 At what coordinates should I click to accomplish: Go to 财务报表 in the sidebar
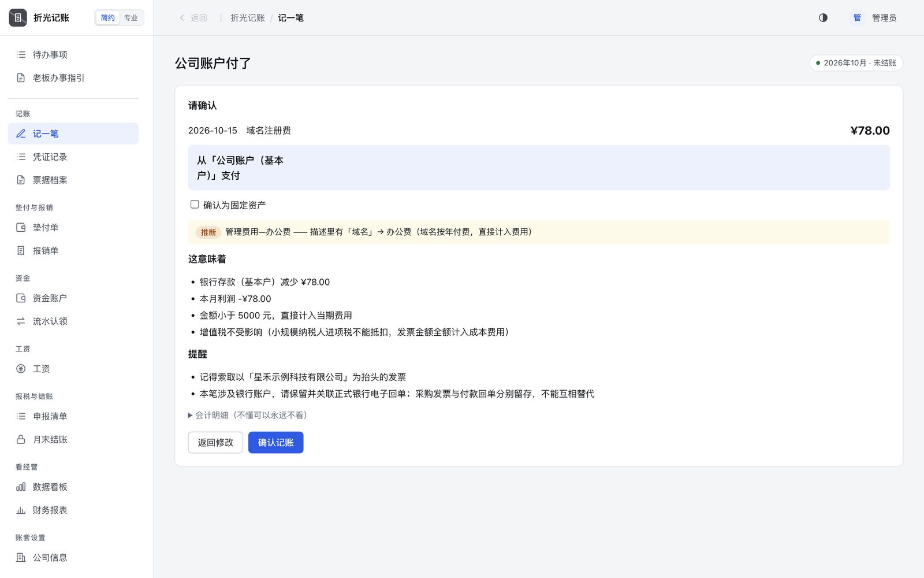point(73,510)
